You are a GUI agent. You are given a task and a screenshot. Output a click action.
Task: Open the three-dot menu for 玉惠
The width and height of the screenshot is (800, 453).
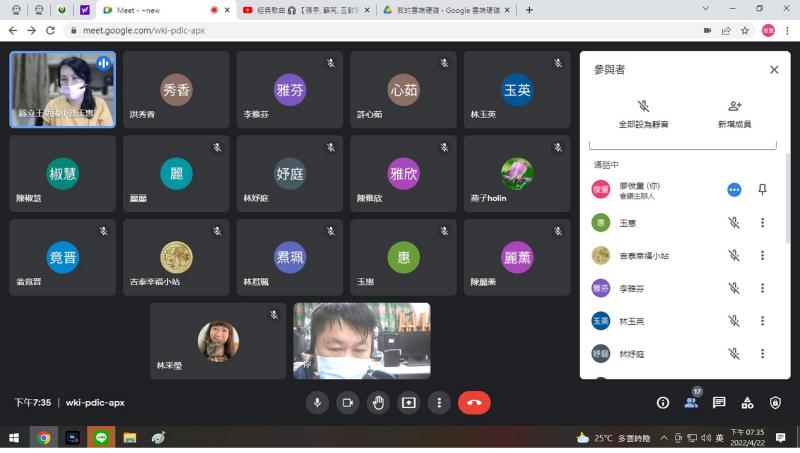762,222
